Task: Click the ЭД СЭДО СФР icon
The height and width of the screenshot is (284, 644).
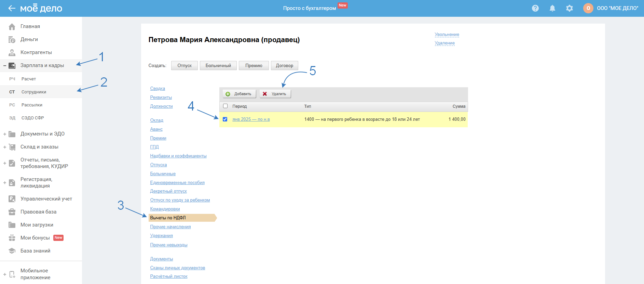Action: 12,118
